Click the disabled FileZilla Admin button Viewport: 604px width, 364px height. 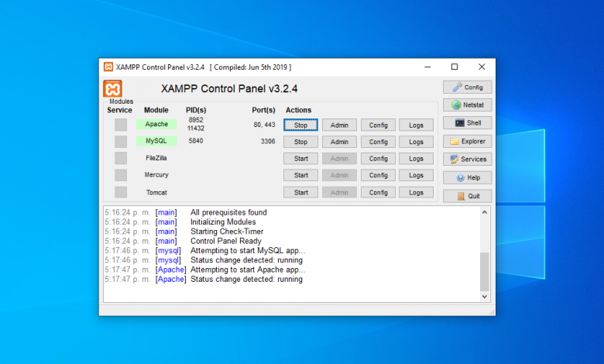pos(339,158)
